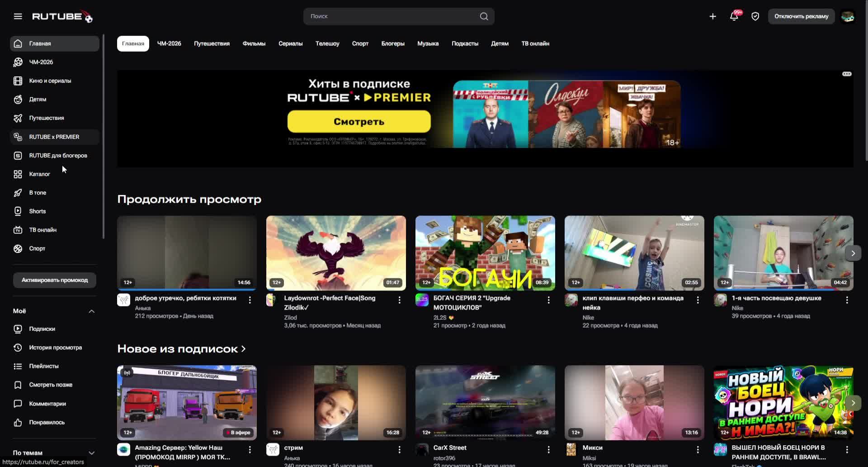Show next videos in Продолжить просмотр
Image resolution: width=868 pixels, height=467 pixels.
853,253
